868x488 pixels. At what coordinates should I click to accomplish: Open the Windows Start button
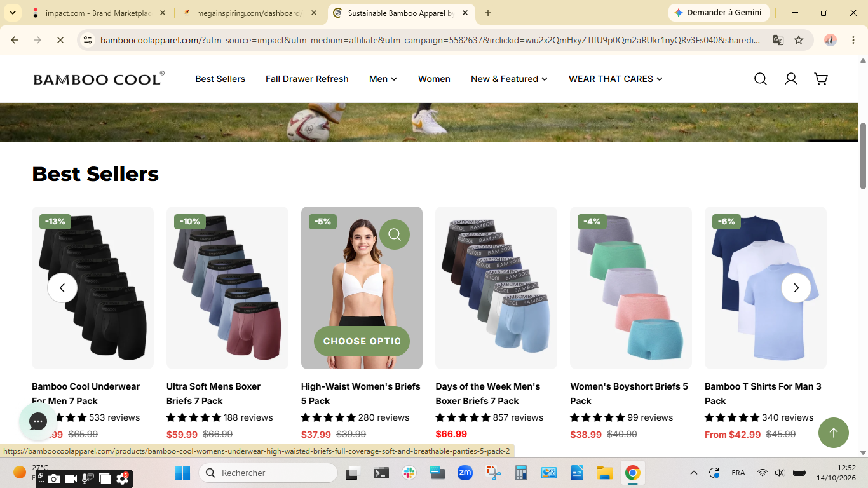point(182,473)
